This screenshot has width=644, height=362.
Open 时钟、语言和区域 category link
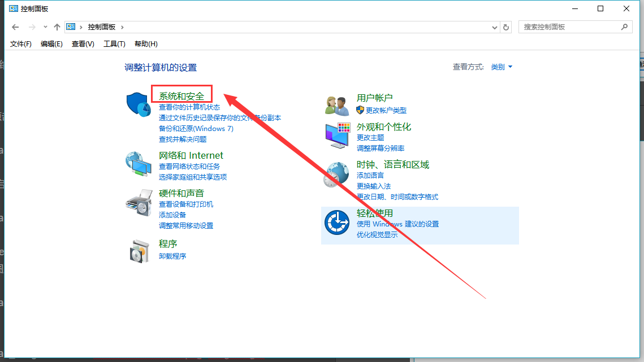(392, 164)
